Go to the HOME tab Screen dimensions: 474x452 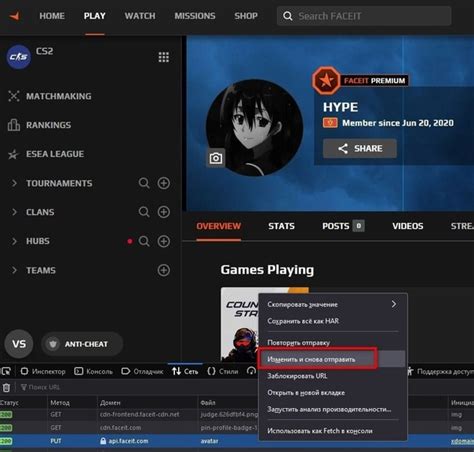pos(52,16)
